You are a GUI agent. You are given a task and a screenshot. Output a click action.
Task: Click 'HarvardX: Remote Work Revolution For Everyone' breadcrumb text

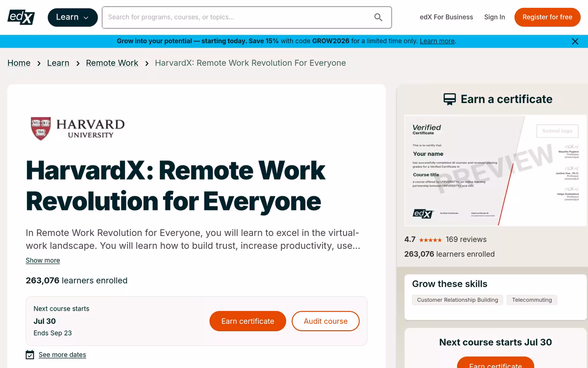click(x=250, y=63)
